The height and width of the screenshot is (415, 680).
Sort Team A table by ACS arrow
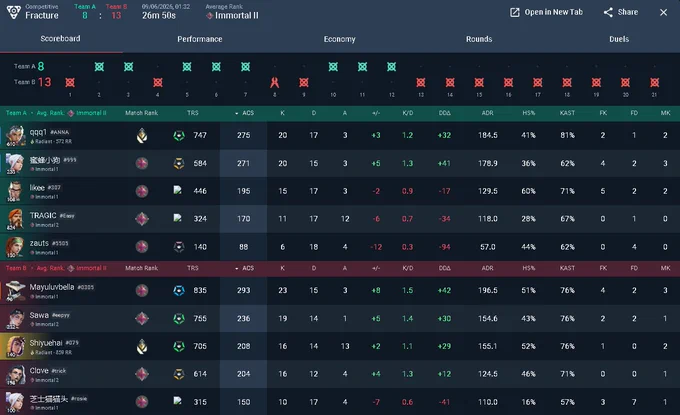coord(236,113)
